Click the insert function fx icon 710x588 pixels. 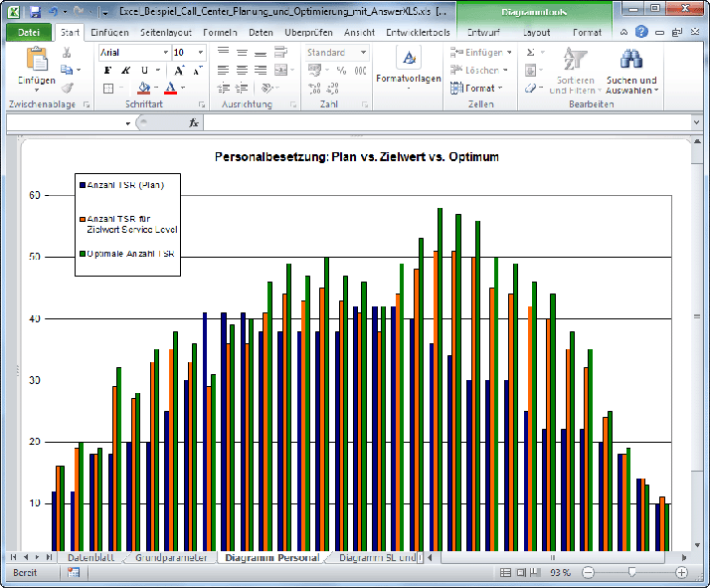pyautogui.click(x=194, y=122)
